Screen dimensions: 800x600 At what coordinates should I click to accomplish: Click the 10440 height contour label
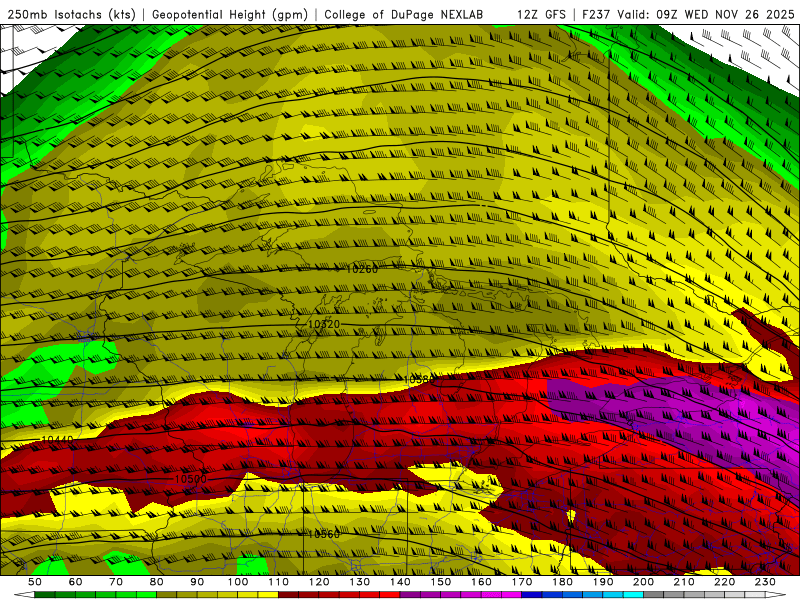[57, 439]
